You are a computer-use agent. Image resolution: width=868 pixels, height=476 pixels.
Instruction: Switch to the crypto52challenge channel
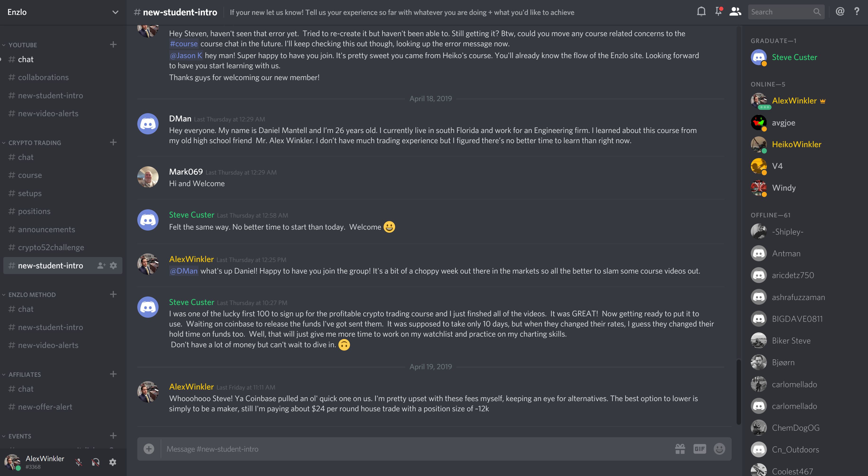pos(51,247)
